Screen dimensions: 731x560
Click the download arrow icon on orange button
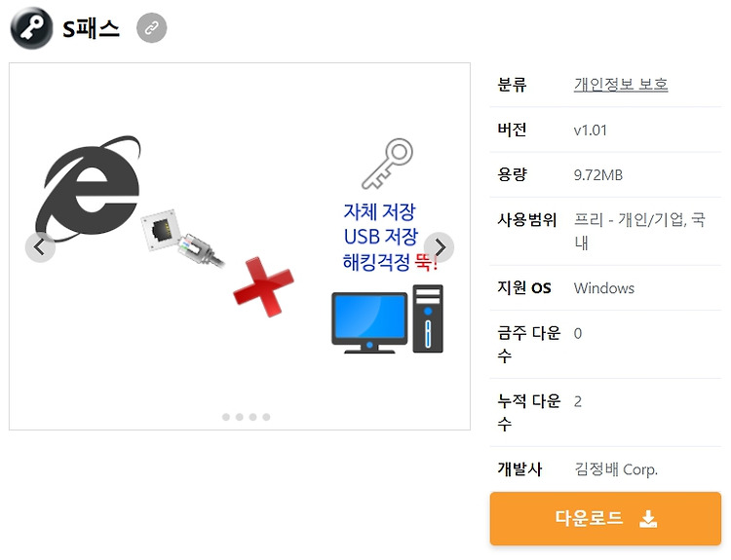[x=648, y=518]
